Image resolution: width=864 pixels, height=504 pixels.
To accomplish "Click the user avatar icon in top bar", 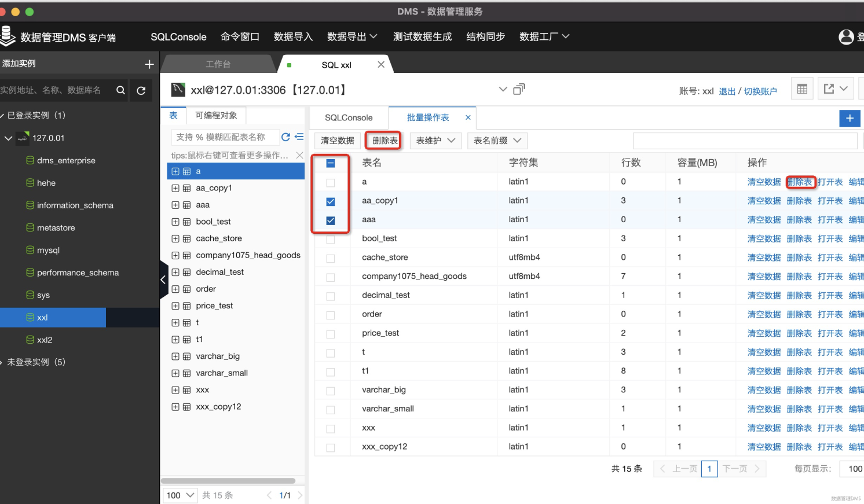I will 846,37.
